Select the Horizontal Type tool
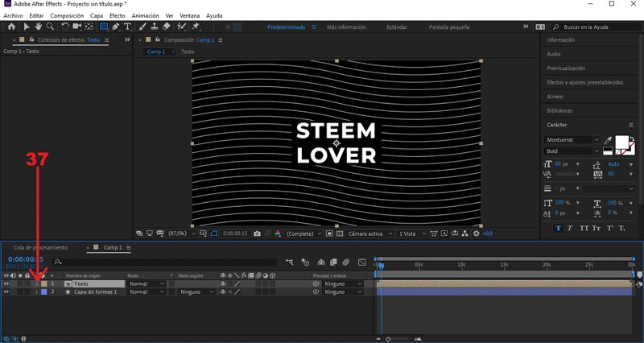 point(128,27)
